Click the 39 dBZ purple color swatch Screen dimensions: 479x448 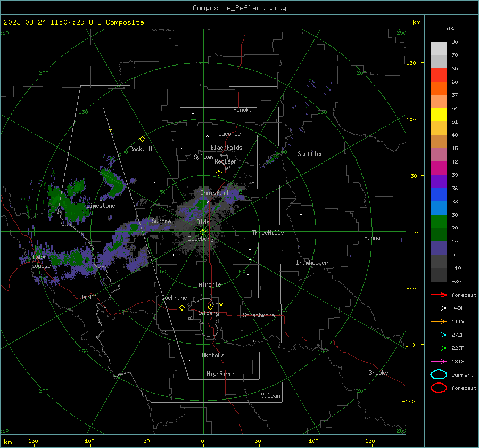click(x=439, y=181)
